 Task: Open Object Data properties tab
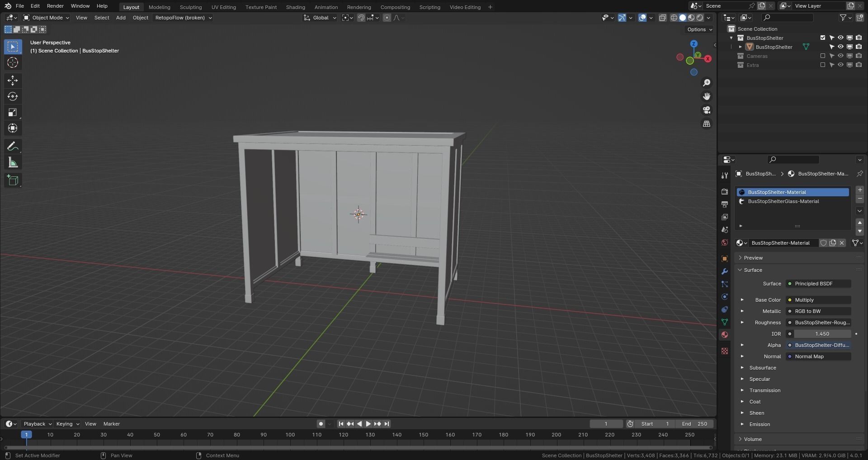(725, 322)
